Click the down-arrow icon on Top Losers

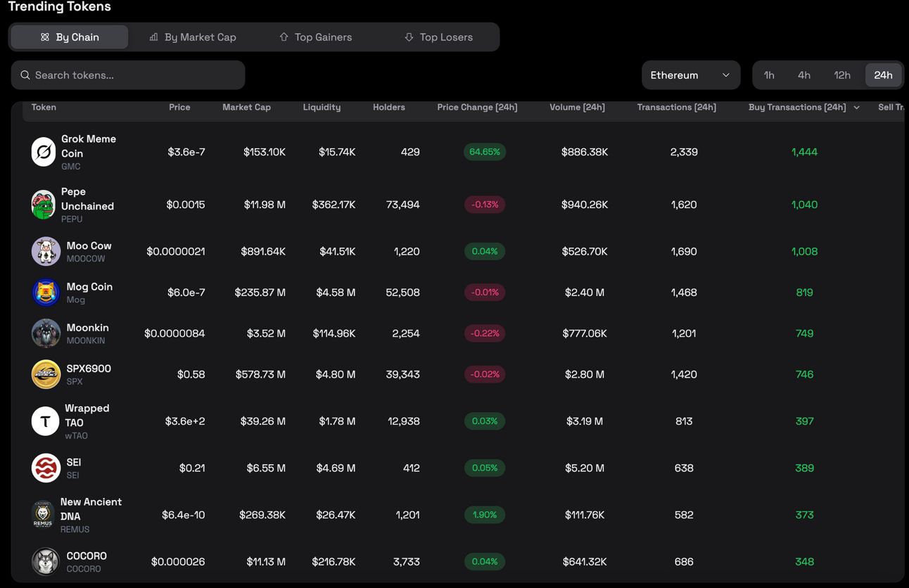(x=409, y=37)
